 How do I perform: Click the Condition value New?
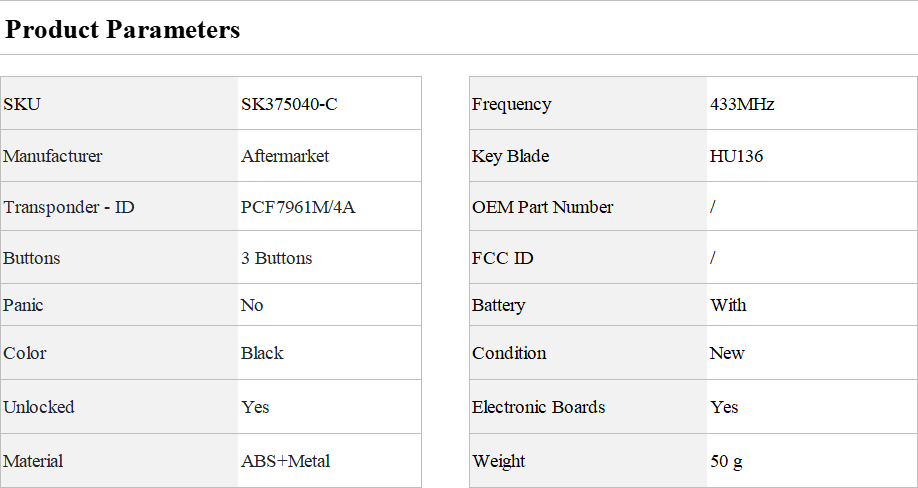pyautogui.click(x=727, y=353)
